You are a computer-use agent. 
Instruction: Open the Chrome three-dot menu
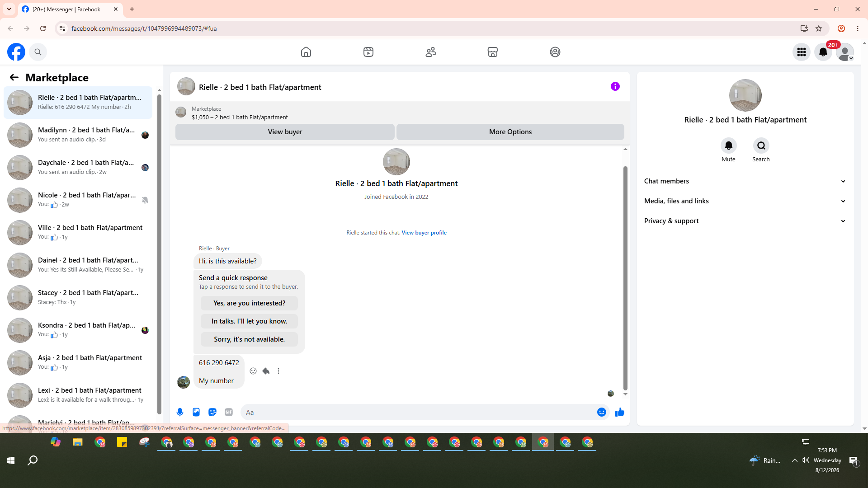(x=858, y=28)
